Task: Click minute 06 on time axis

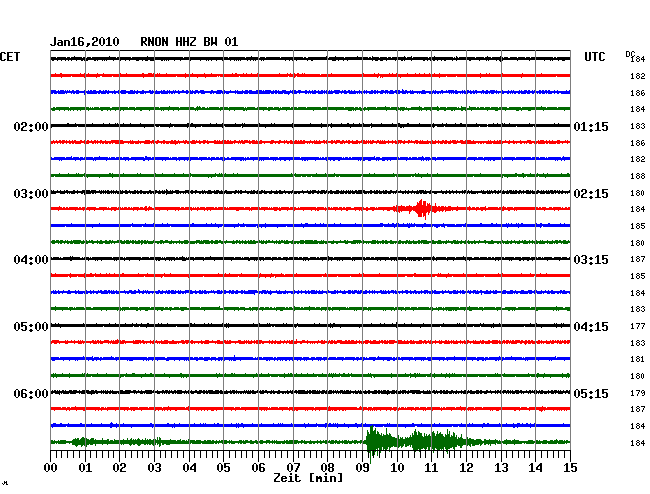Action: (x=258, y=467)
